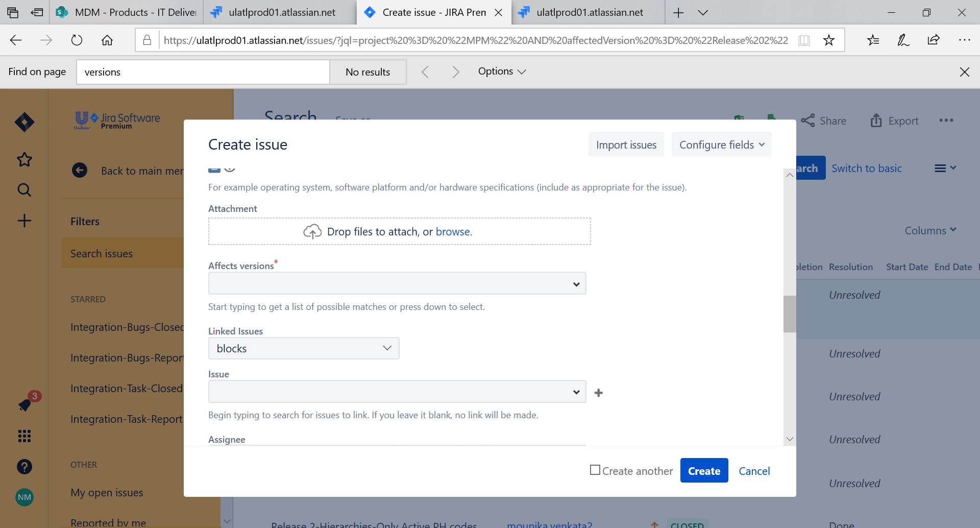Open app switcher grid icon in sidebar
The image size is (980, 528).
[24, 436]
